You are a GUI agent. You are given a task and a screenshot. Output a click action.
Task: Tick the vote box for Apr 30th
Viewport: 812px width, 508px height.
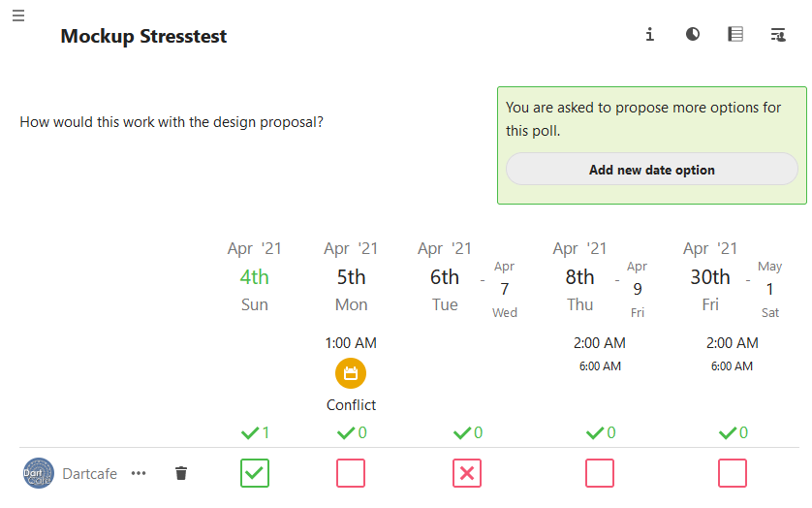(x=733, y=473)
